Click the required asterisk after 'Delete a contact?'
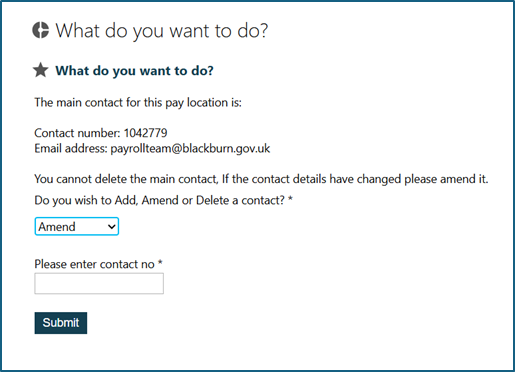 click(290, 199)
